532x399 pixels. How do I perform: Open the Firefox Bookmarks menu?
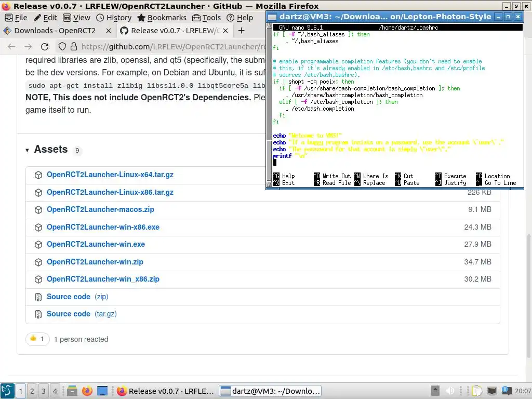click(x=162, y=18)
